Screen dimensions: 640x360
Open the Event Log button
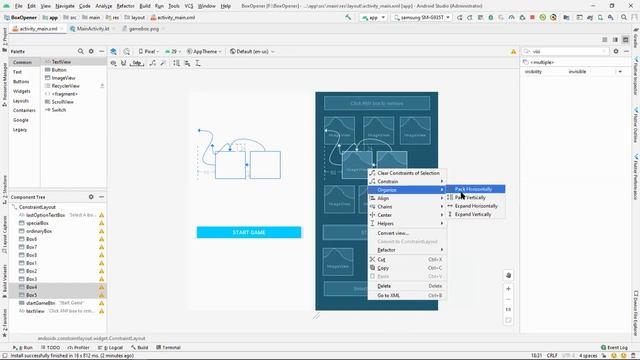point(614,348)
